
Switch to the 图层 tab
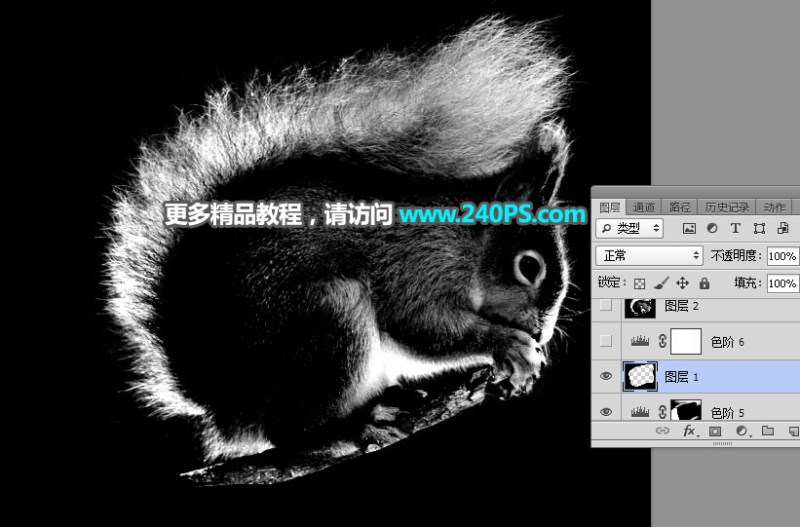coord(609,207)
